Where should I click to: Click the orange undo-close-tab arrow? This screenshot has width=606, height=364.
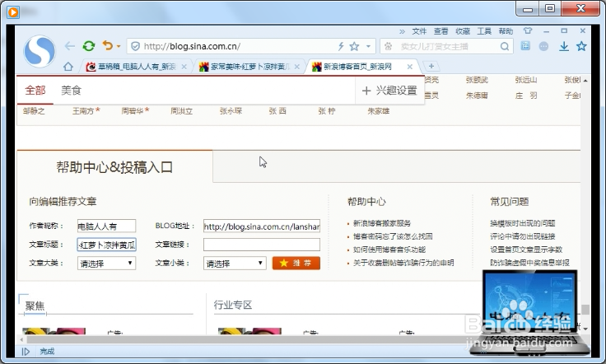107,46
